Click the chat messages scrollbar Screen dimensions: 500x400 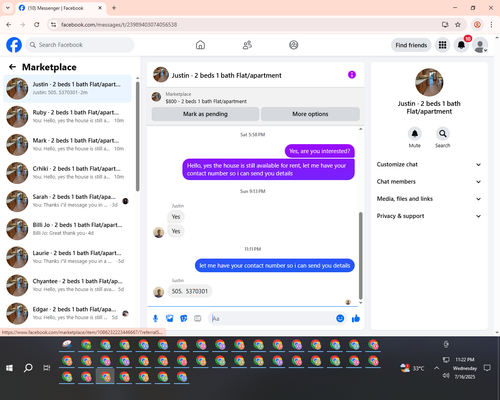pyautogui.click(x=360, y=256)
